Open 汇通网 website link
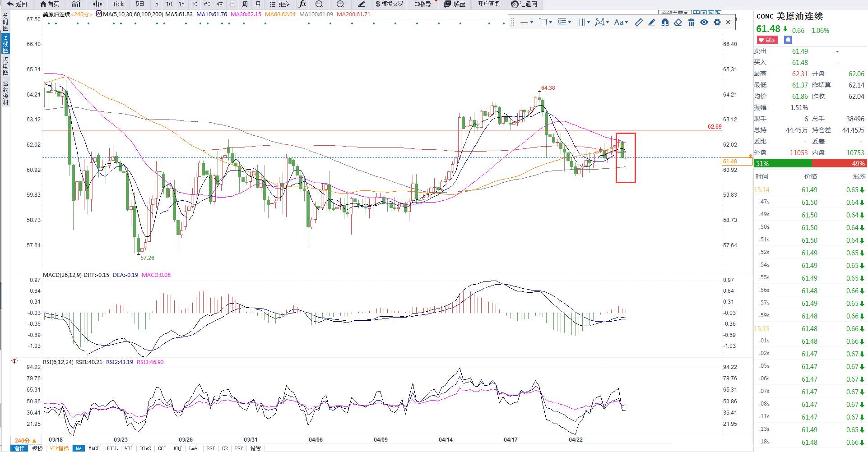The height and width of the screenshot is (452, 868). tap(524, 4)
